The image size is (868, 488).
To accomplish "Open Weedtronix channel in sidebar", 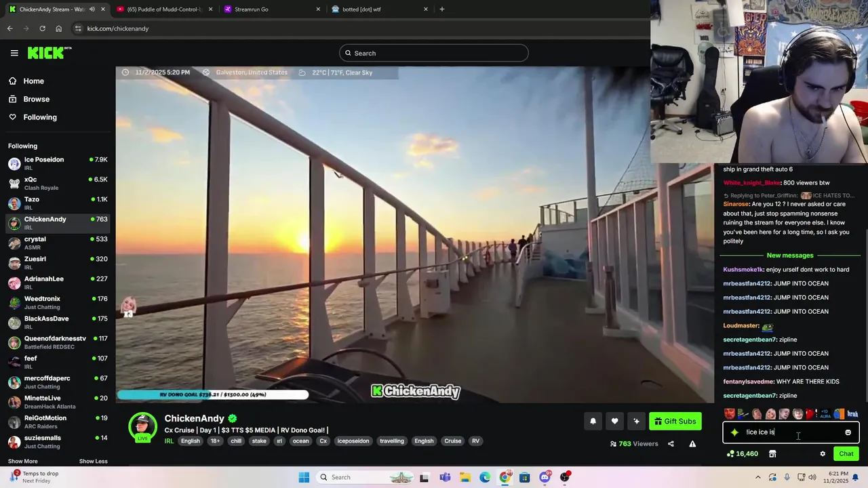I will pos(58,302).
